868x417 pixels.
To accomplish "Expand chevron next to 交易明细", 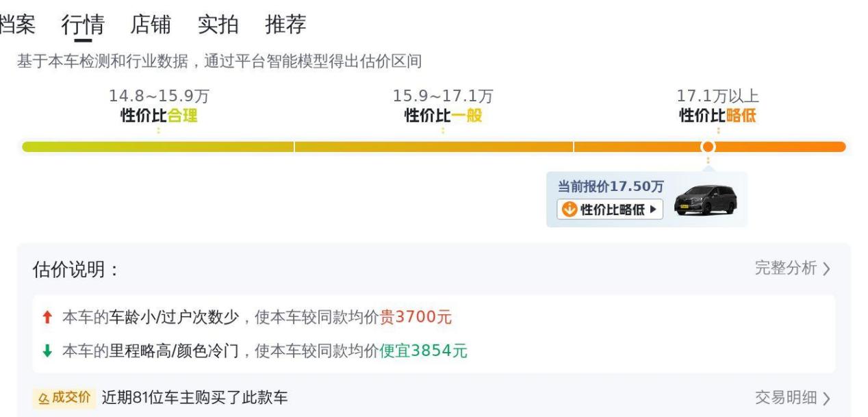I will [x=826, y=398].
